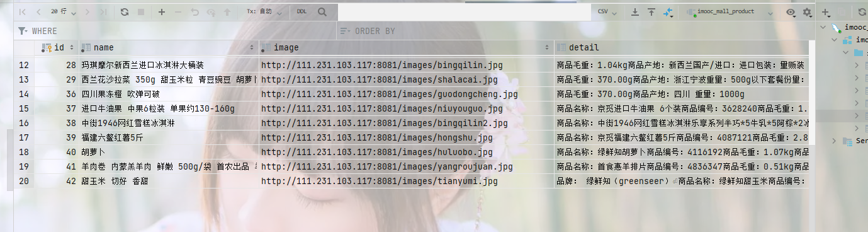Click the ORDER BY sort icon
The width and height of the screenshot is (868, 232).
[344, 31]
